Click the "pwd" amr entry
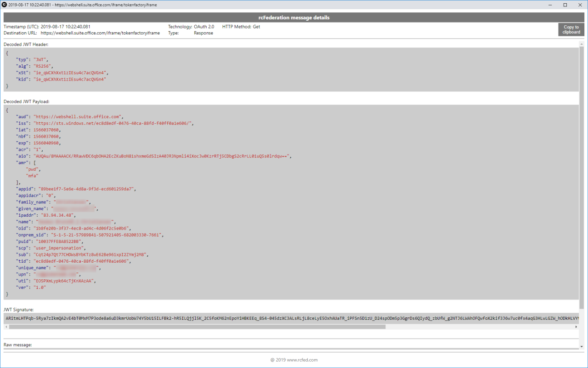This screenshot has width=588, height=368. click(33, 169)
